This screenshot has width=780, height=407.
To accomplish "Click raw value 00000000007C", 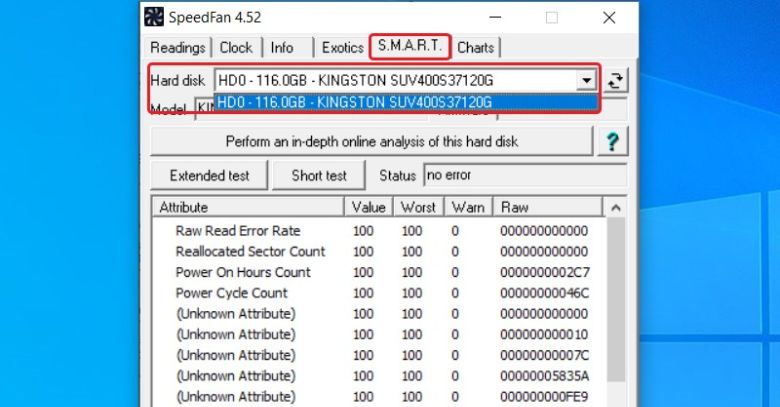I will tap(545, 355).
